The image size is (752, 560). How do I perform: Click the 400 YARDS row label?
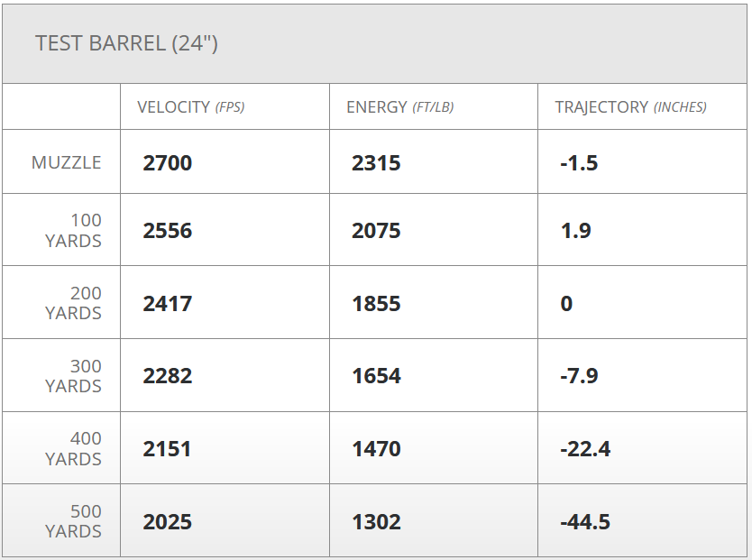coord(73,449)
